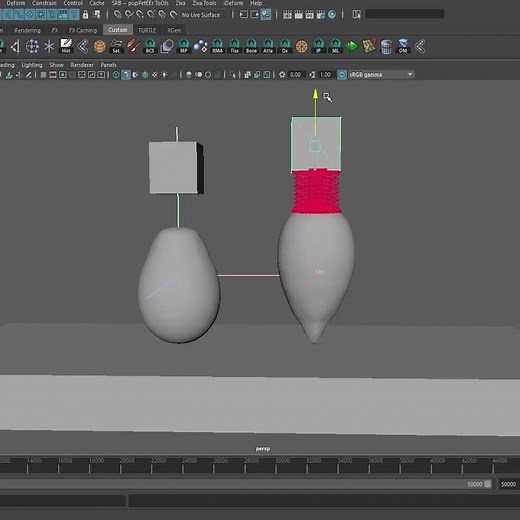The width and height of the screenshot is (520, 520).
Task: Click the highlight selection icon beside the padlock
Action: pos(97,14)
